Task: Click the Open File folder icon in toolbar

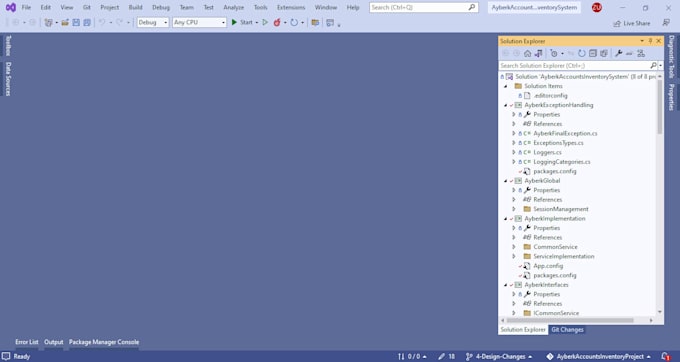Action: tap(65, 23)
